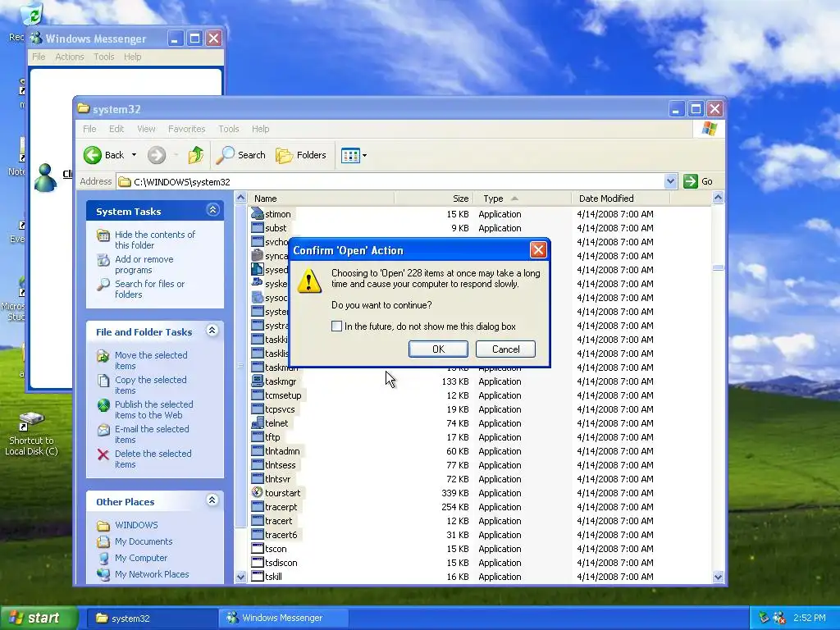
Task: Click Windows Messenger tray icon
Action: tap(779, 618)
